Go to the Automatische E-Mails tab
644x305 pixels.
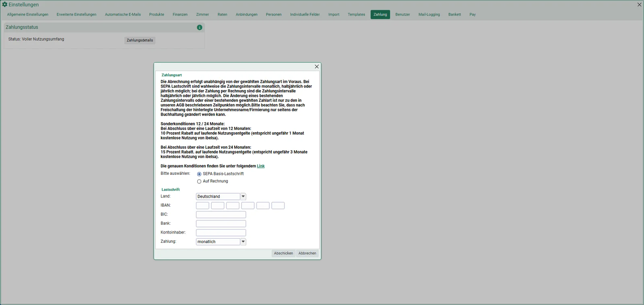click(123, 14)
